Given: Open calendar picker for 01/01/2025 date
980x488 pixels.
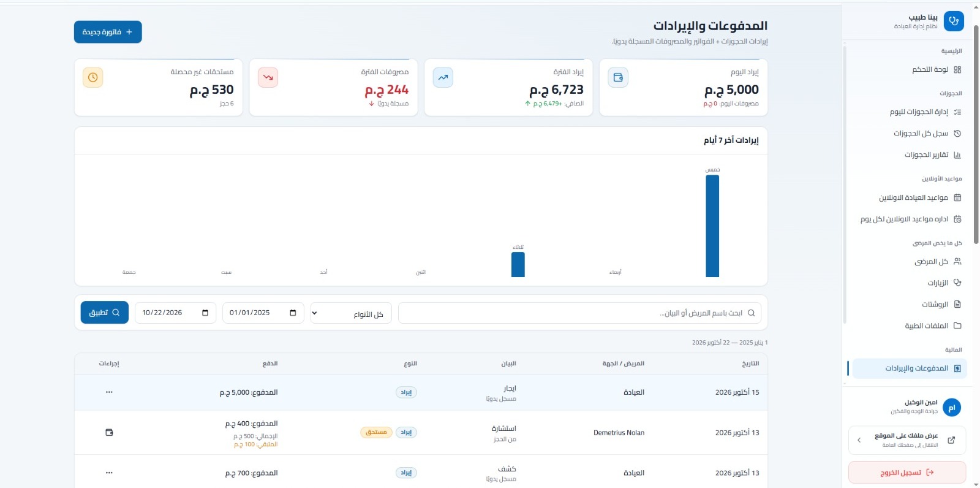Looking at the screenshot, I should click(293, 313).
